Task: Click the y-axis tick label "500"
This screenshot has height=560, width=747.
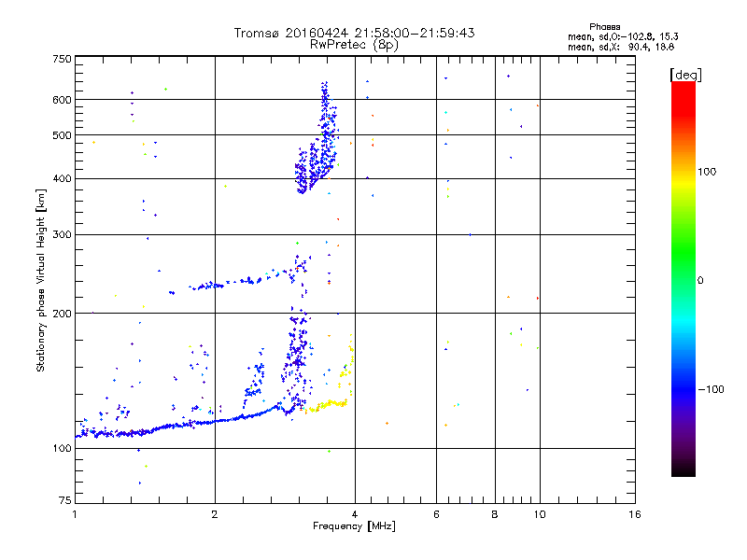Action: tap(62, 135)
